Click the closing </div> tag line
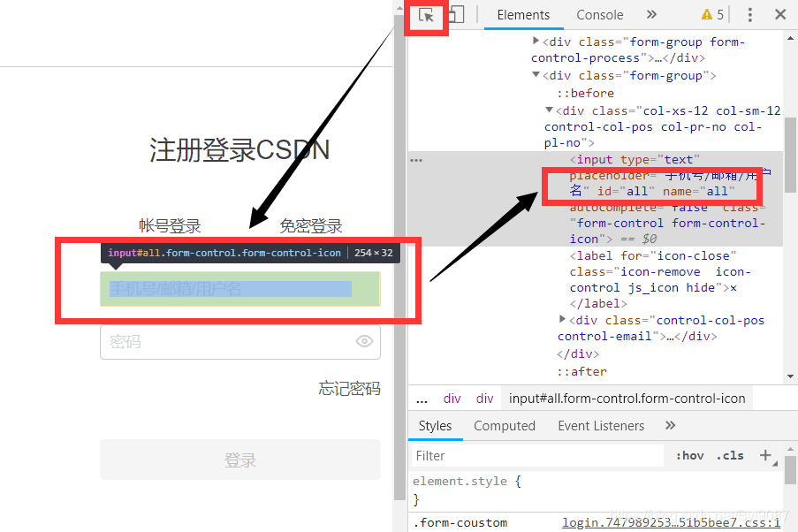 click(x=578, y=353)
